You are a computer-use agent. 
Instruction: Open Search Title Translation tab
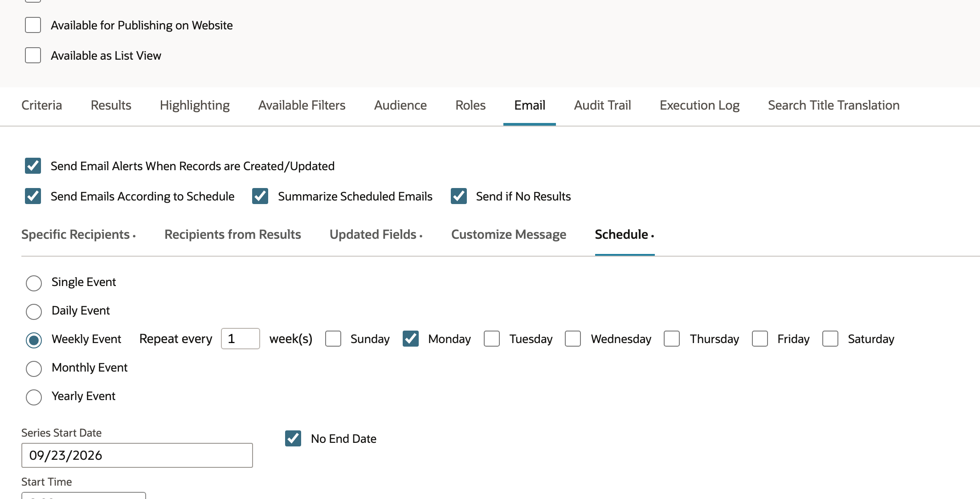(x=833, y=105)
